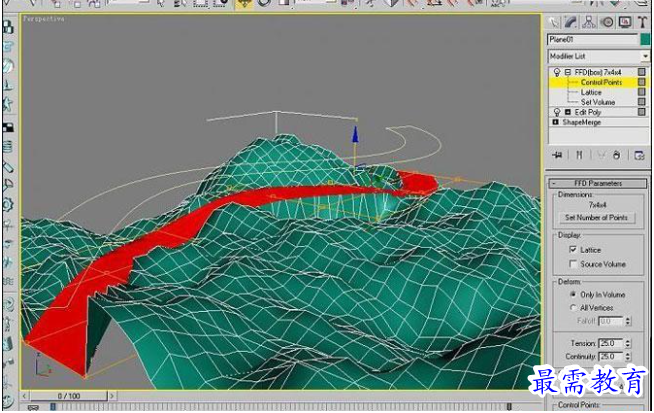Select the Lattice sub-object level

click(591, 92)
